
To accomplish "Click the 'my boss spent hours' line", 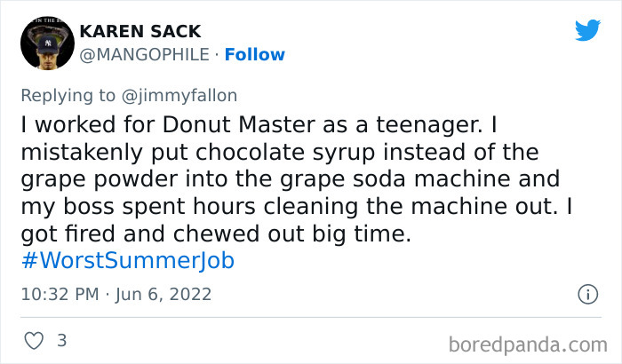I will 124,206.
